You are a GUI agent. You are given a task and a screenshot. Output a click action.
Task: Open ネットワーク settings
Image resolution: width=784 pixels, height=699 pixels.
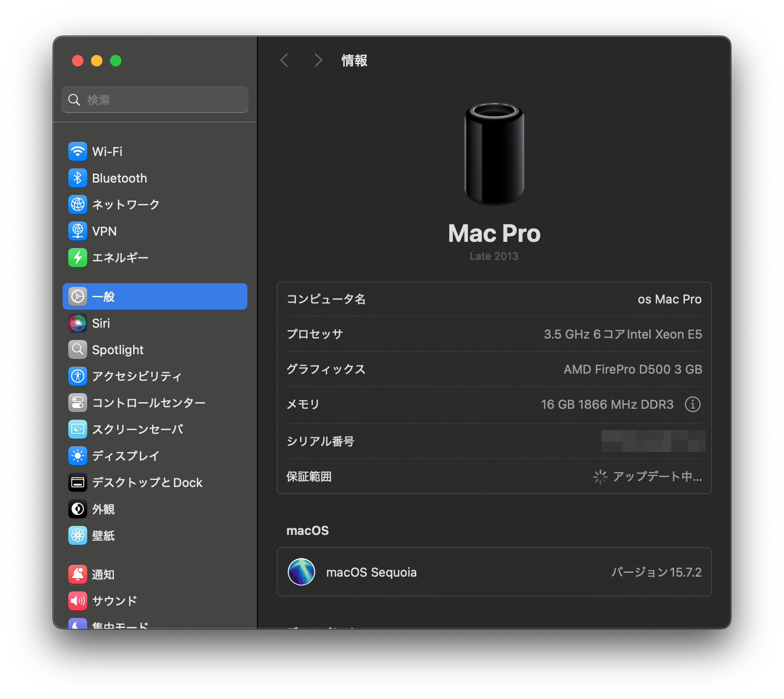pyautogui.click(x=126, y=204)
